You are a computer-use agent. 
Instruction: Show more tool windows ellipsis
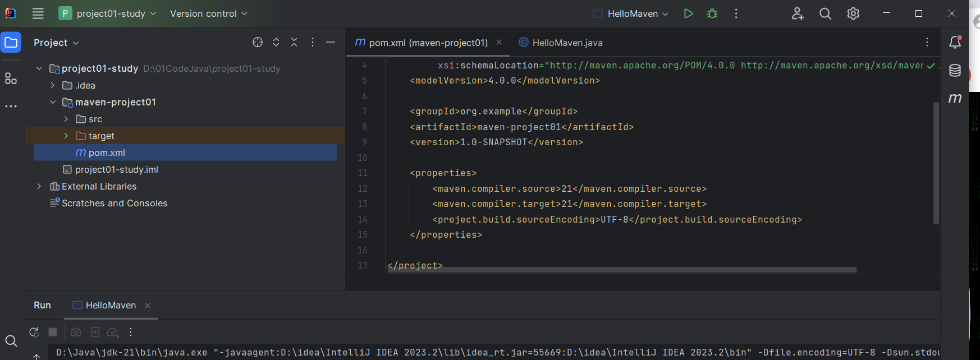click(11, 106)
